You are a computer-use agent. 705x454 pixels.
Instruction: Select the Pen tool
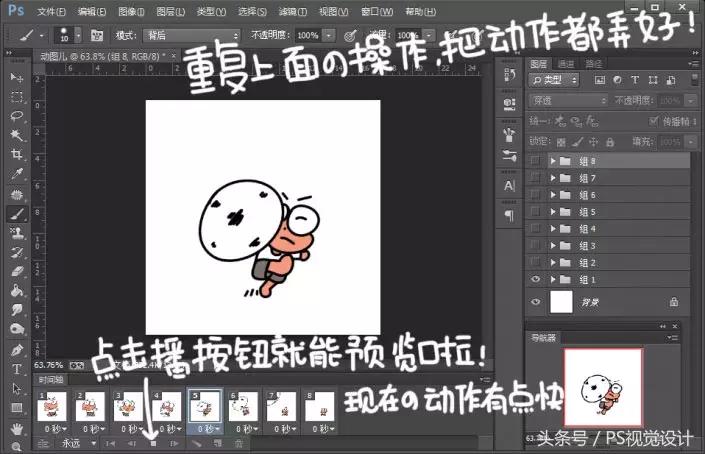(x=17, y=350)
